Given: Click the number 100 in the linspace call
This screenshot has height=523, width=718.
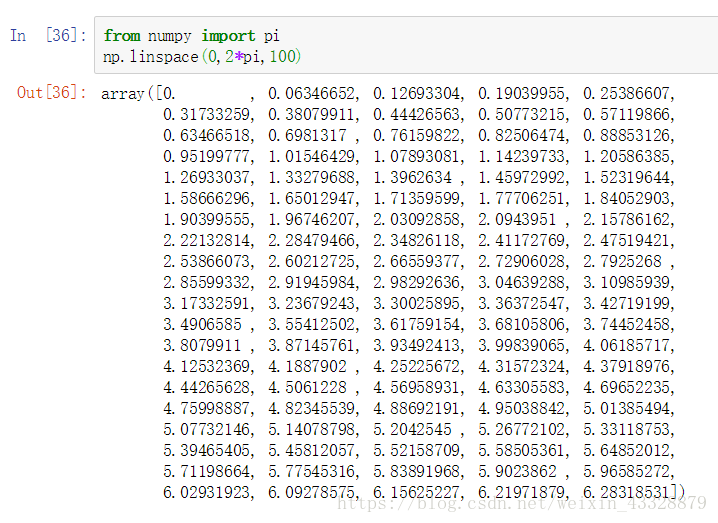Looking at the screenshot, I should click(282, 56).
